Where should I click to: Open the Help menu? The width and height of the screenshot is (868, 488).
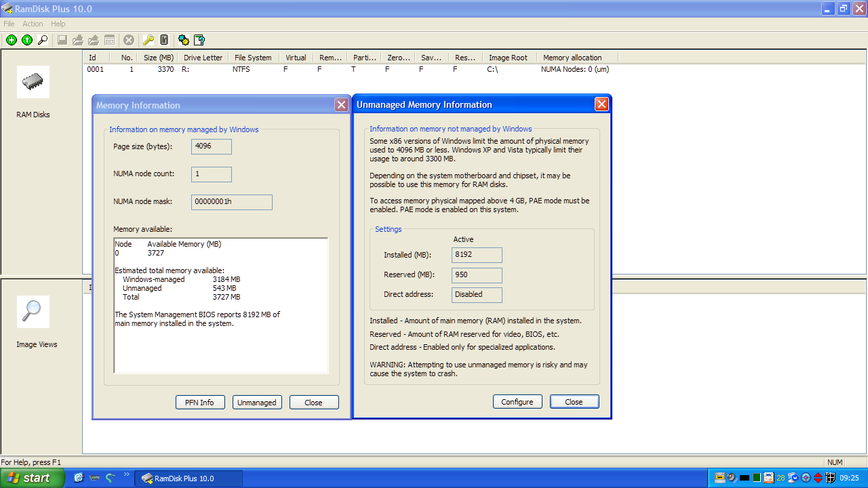click(58, 24)
